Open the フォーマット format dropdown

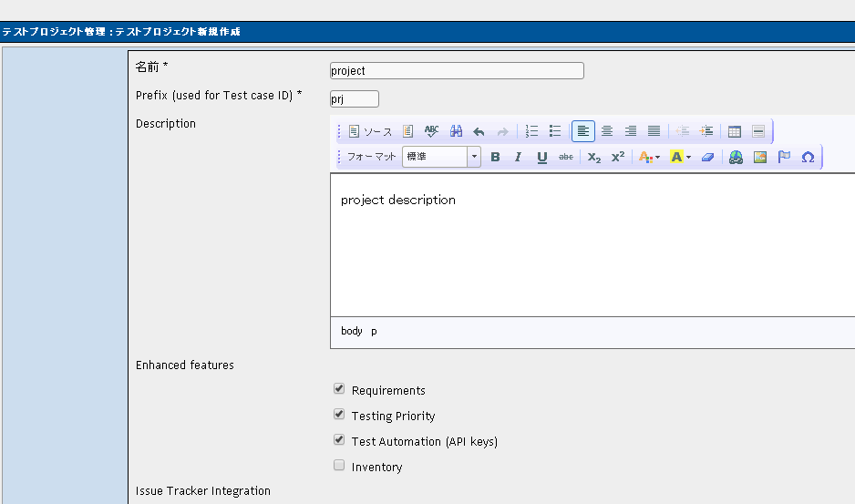pyautogui.click(x=441, y=157)
